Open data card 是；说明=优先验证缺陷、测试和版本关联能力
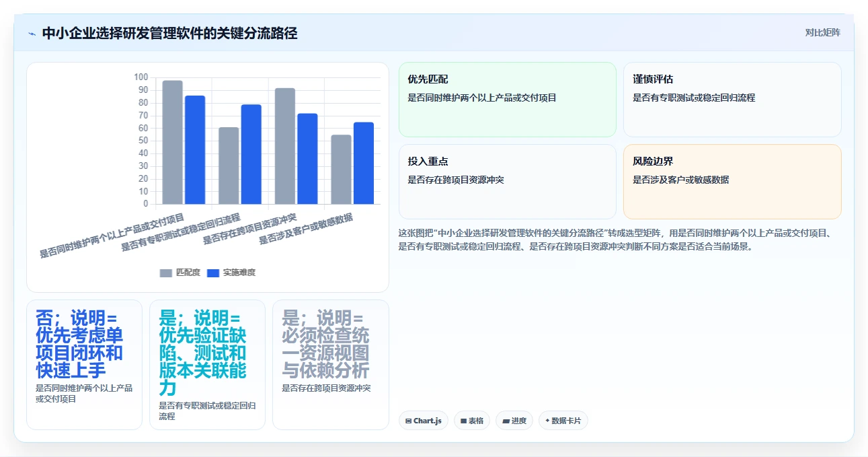Image resolution: width=868 pixels, height=457 pixels. 207,364
